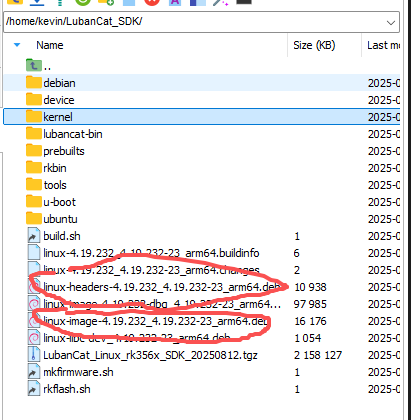The width and height of the screenshot is (411, 420).
Task: Sort files by the Name column header
Action: (50, 45)
